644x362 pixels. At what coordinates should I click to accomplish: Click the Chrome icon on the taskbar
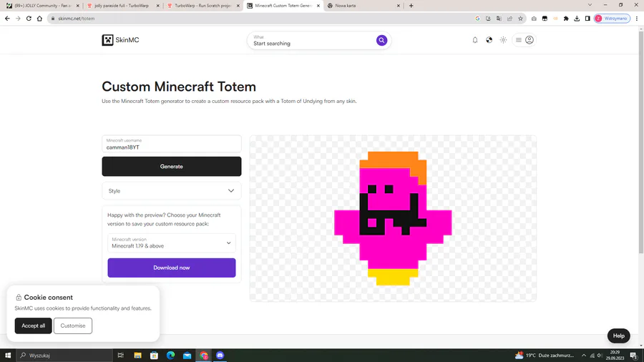pyautogui.click(x=204, y=356)
